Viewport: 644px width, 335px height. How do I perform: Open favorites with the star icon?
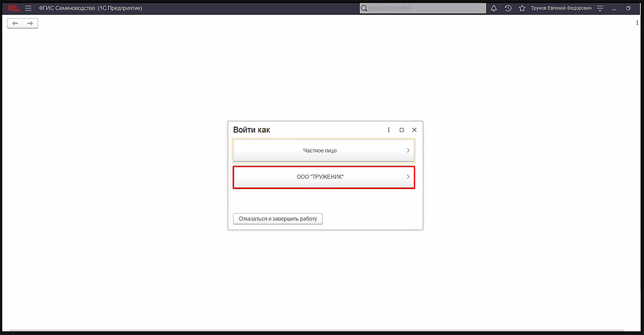click(522, 8)
